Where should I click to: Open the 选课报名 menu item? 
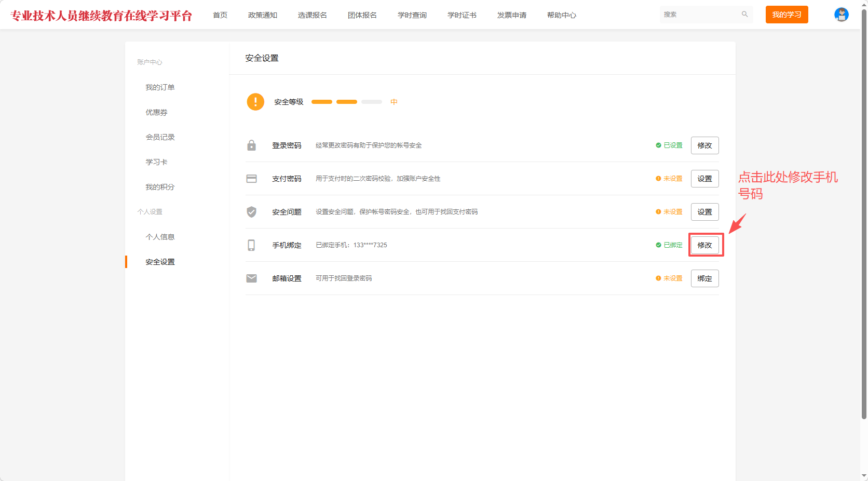tap(312, 15)
